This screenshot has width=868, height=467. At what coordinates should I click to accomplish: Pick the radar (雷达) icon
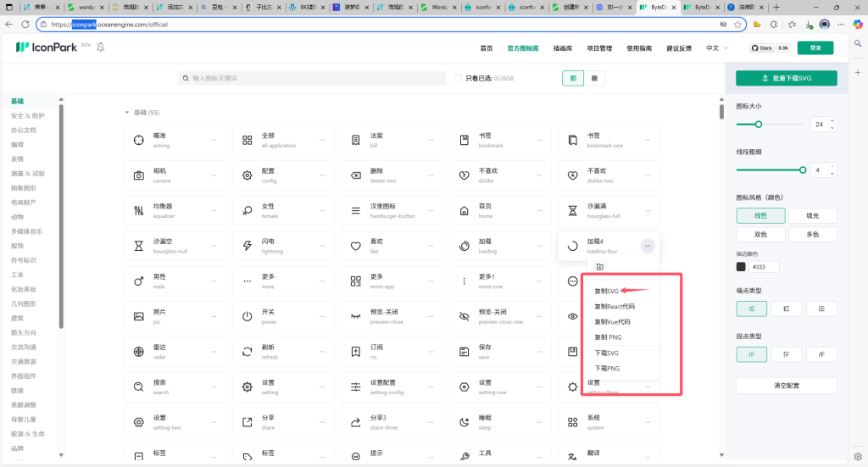pos(139,351)
